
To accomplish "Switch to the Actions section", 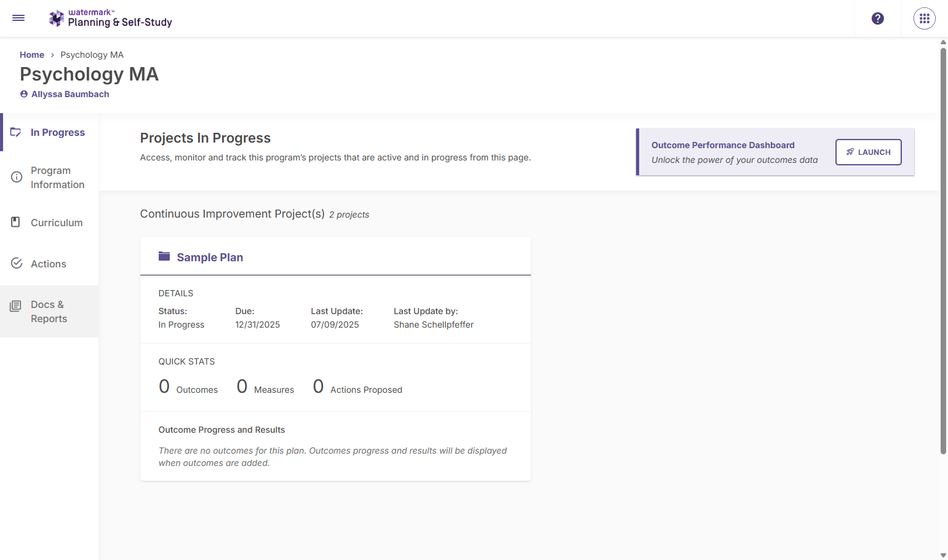I will tap(49, 264).
